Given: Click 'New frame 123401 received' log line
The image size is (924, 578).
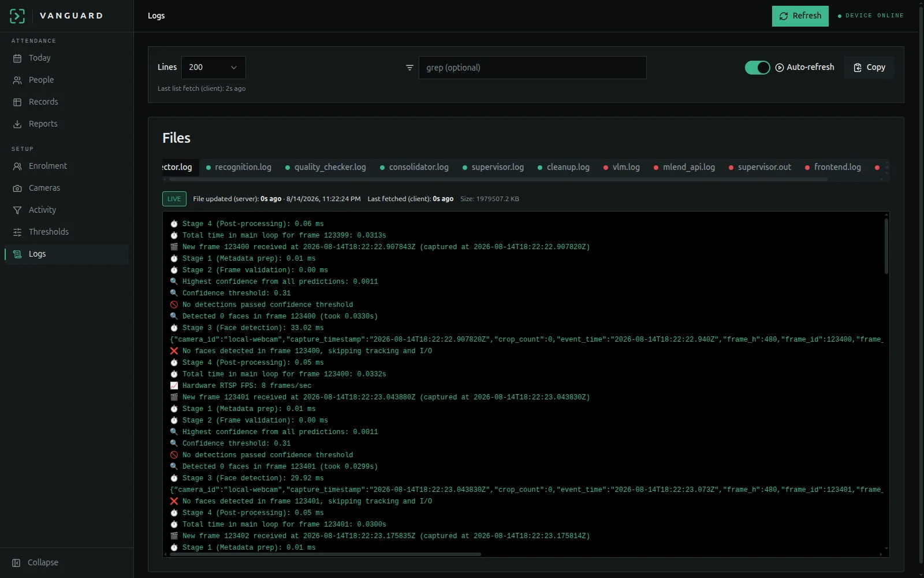Looking at the screenshot, I should (379, 397).
